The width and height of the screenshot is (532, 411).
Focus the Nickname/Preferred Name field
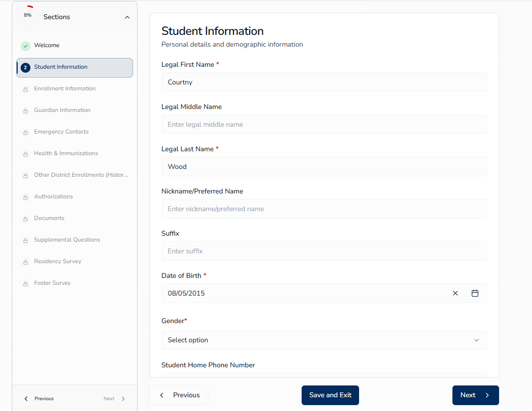click(324, 209)
